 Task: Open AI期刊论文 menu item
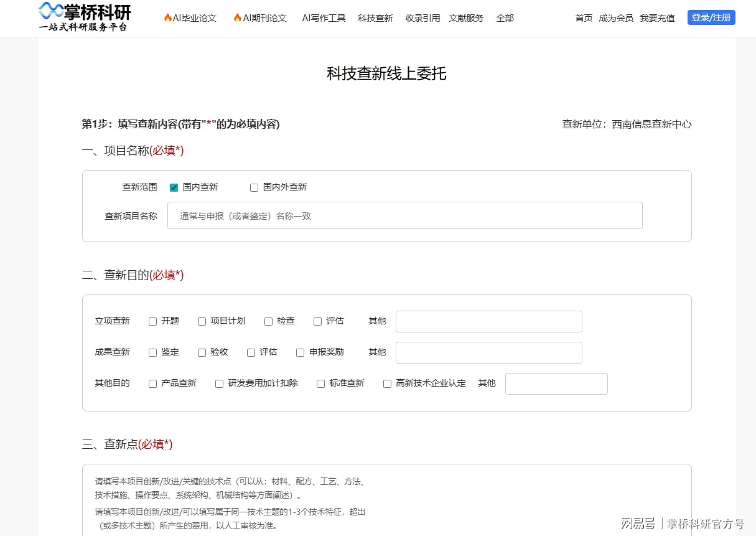pos(260,18)
